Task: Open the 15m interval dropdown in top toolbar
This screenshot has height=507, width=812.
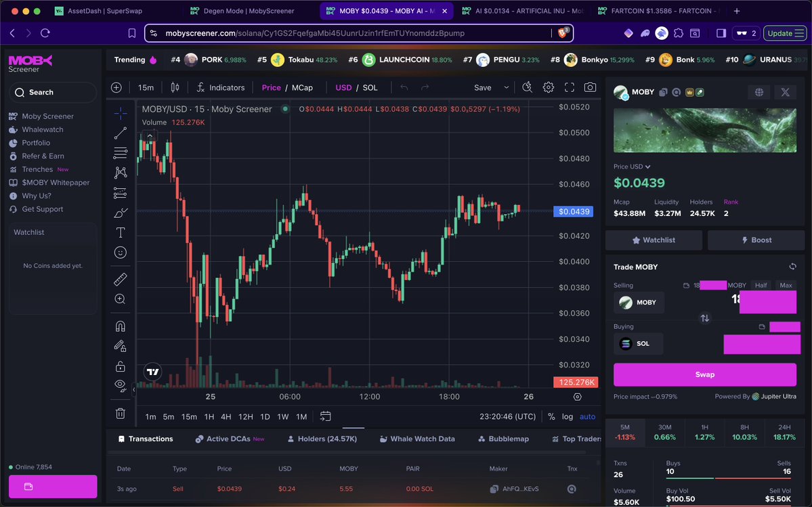Action: tap(146, 87)
